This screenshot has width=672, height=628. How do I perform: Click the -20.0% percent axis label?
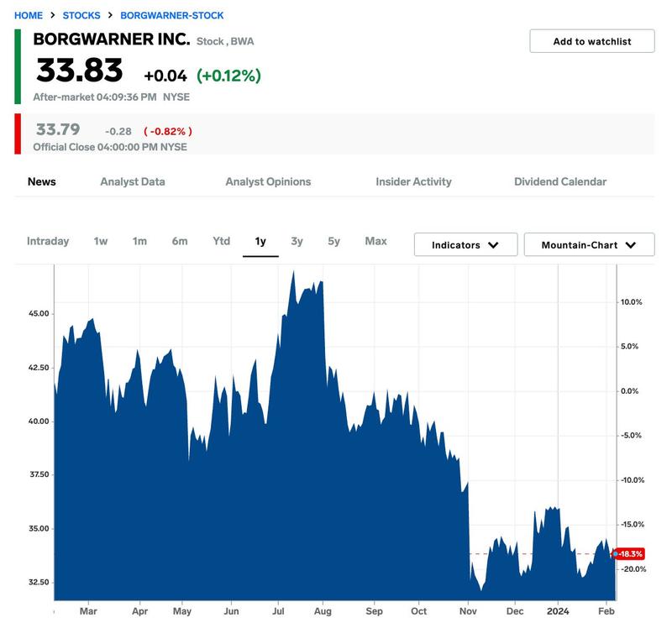click(633, 569)
